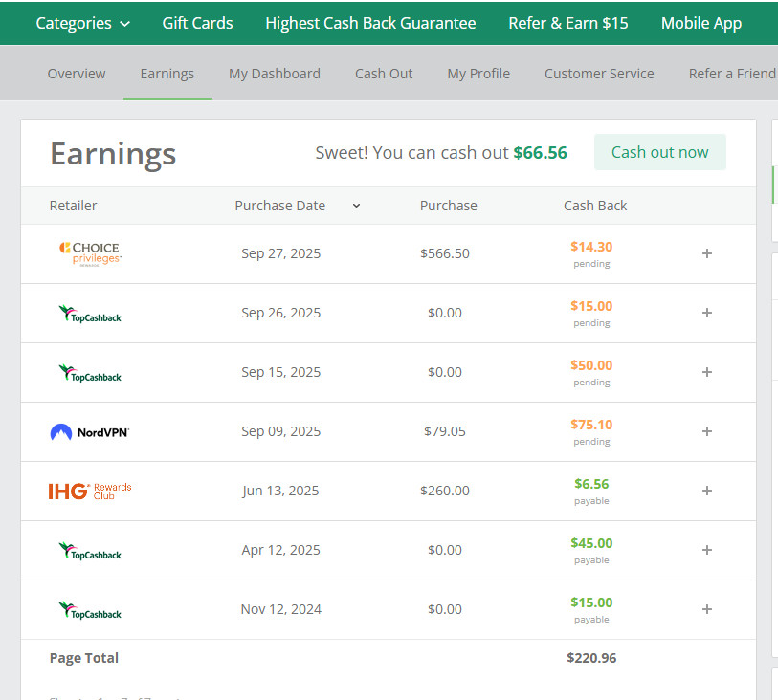Open the Gift Cards link
Viewport: 778px width, 700px height.
pos(197,23)
